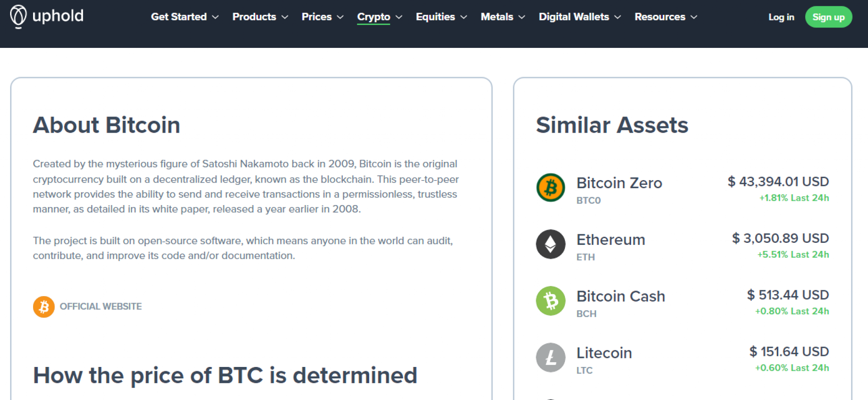Click the Log in link
This screenshot has height=400, width=868.
point(781,17)
